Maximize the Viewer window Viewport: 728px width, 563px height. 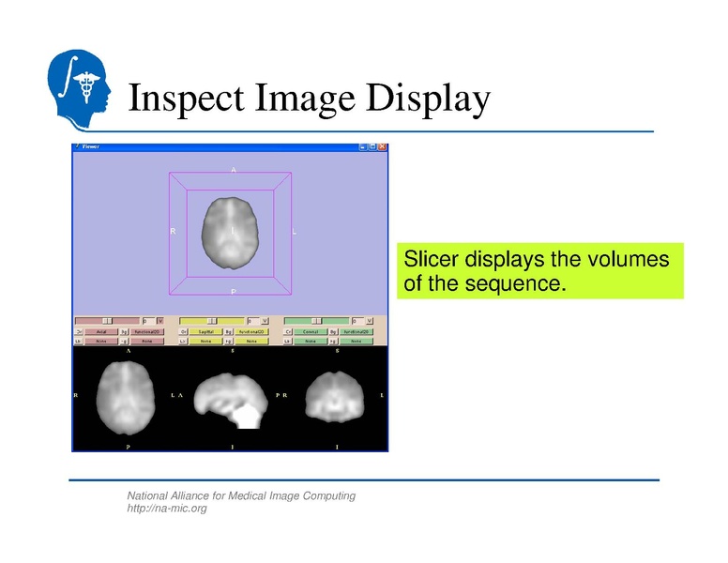372,146
